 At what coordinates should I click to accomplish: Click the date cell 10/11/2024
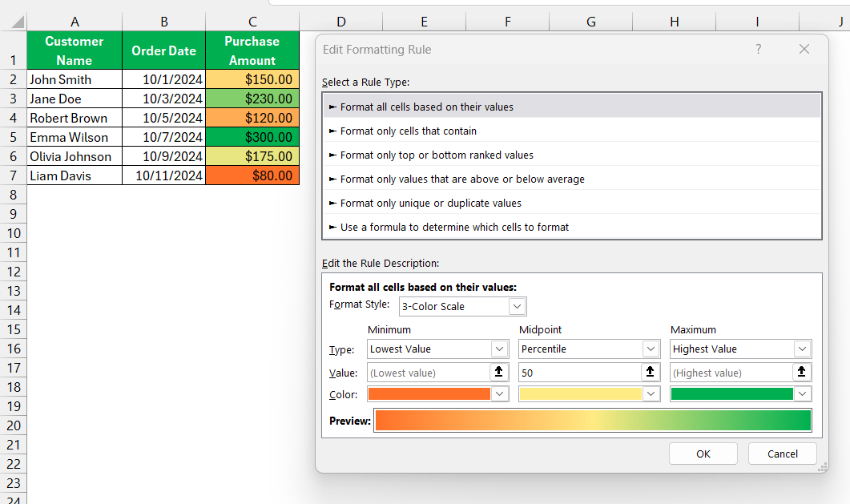pos(163,175)
